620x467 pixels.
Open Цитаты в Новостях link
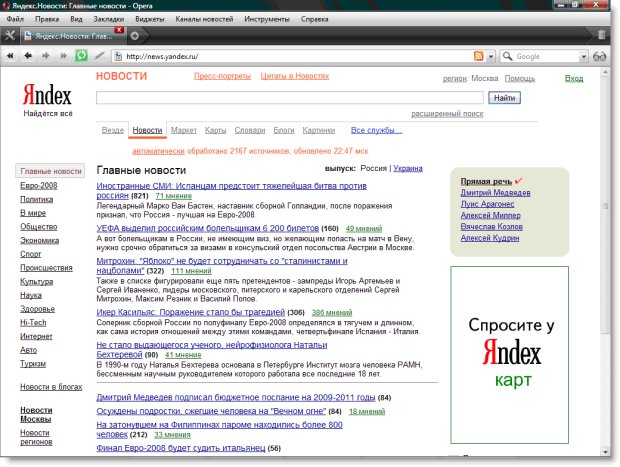(x=295, y=76)
